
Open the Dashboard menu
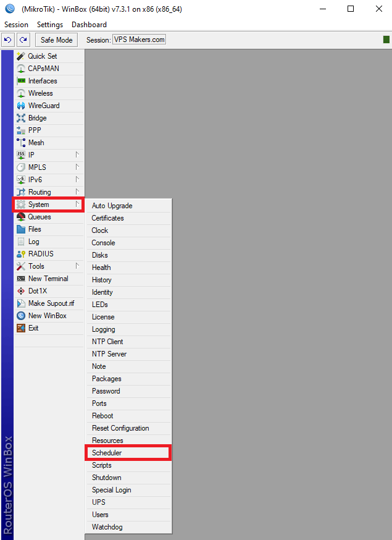click(x=89, y=25)
